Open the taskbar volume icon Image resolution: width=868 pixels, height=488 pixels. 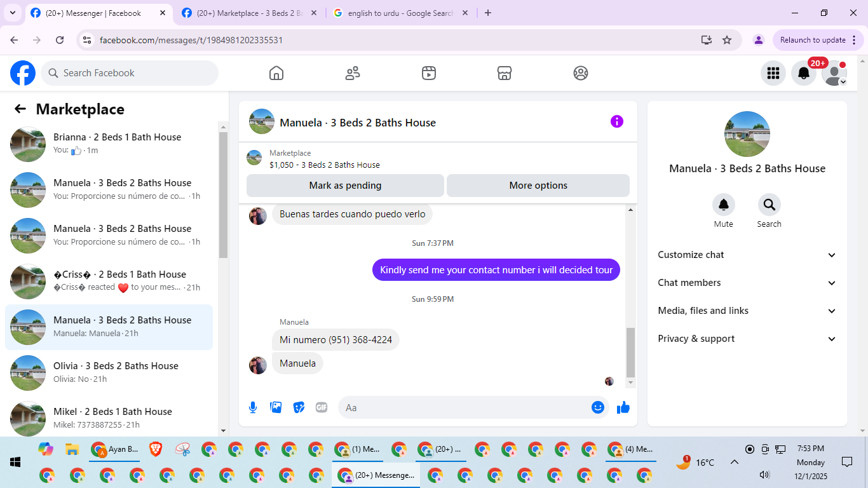764,475
